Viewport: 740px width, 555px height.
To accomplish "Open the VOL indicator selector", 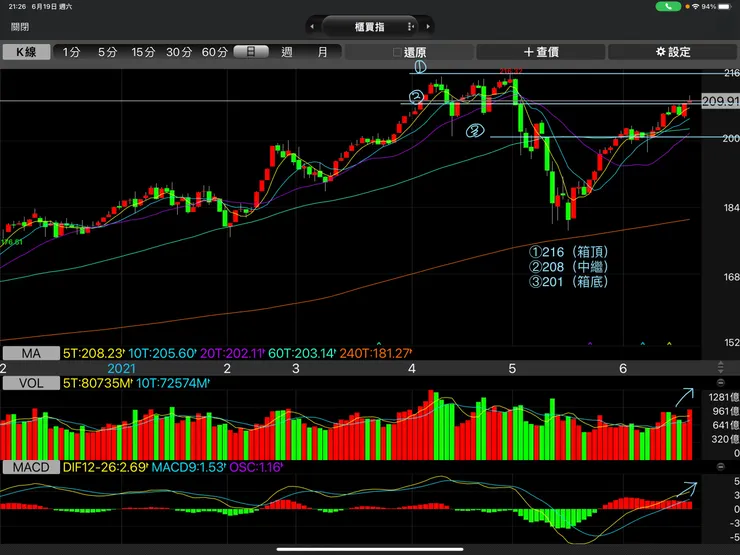I will point(31,383).
